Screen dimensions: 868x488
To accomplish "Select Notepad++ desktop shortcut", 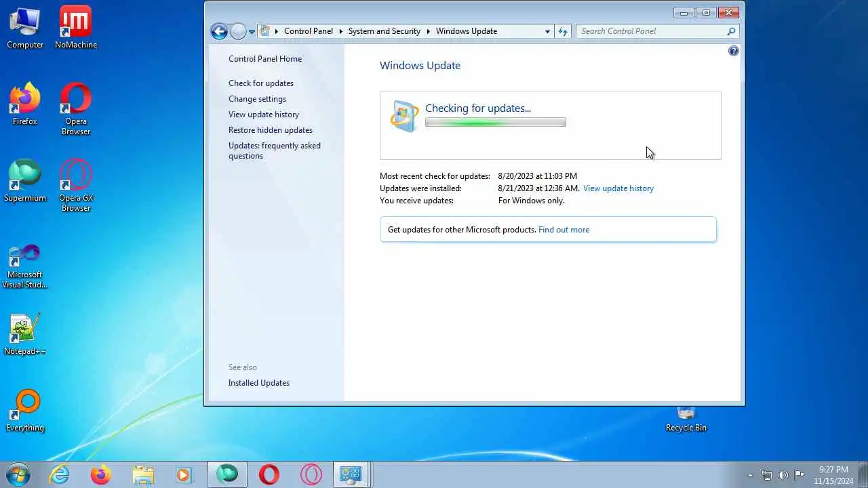I will (x=25, y=334).
